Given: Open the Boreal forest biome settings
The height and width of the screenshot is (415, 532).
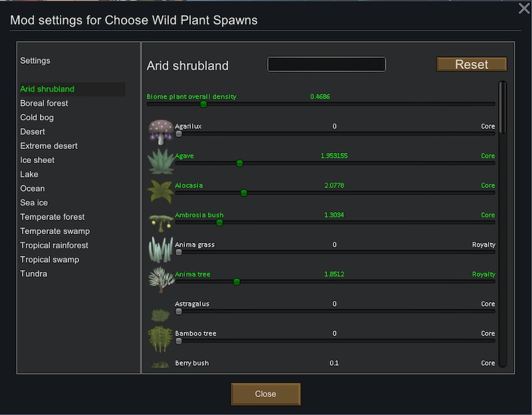Looking at the screenshot, I should (44, 103).
